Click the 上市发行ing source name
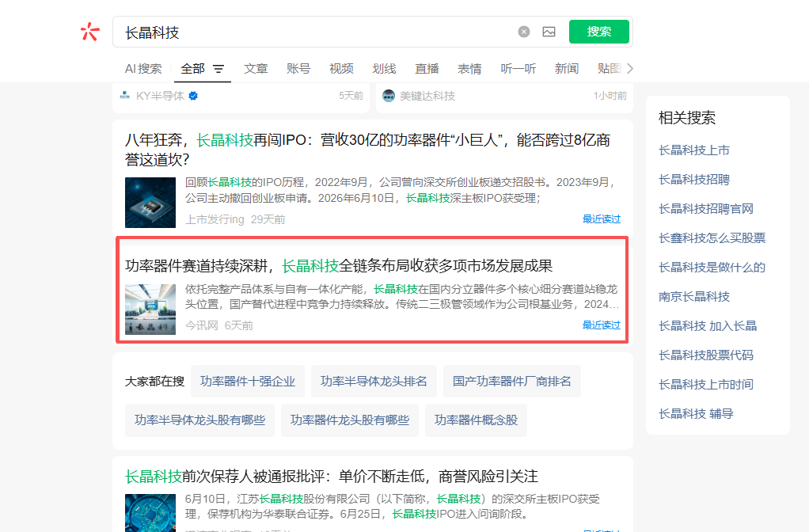The width and height of the screenshot is (809, 532). (x=215, y=219)
